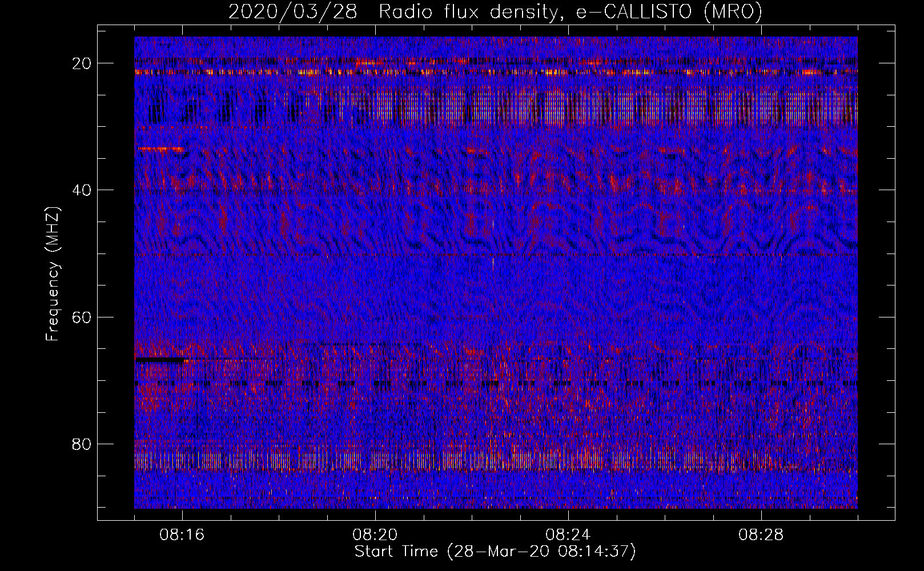Viewport: 924px width, 571px height.
Task: Select the 08:24 time tick label
Action: pyautogui.click(x=568, y=535)
